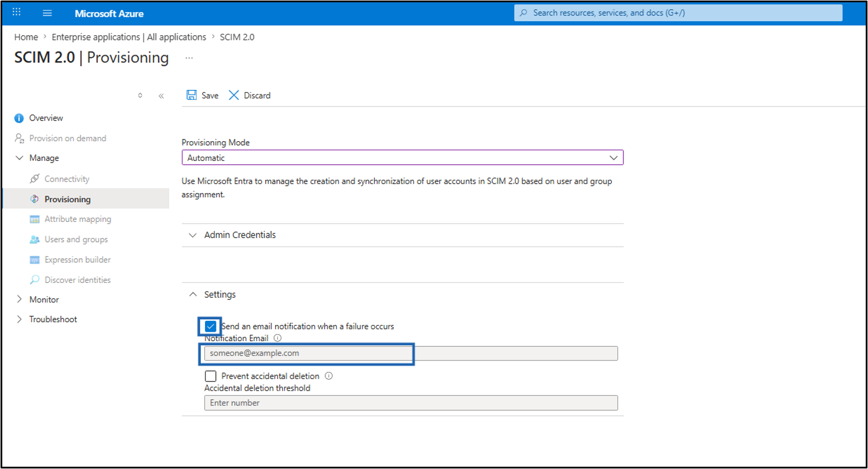Viewport: 868px width, 469px height.
Task: Click the Manage group label
Action: (44, 158)
